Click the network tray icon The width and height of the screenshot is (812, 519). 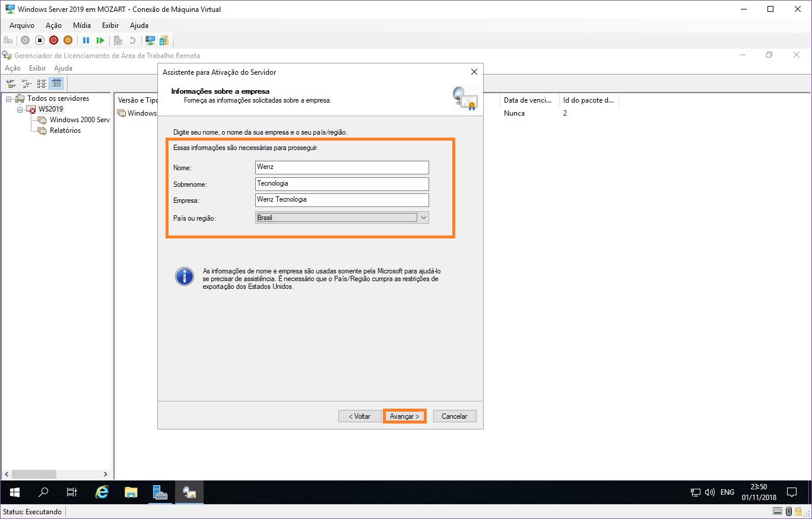click(x=696, y=492)
